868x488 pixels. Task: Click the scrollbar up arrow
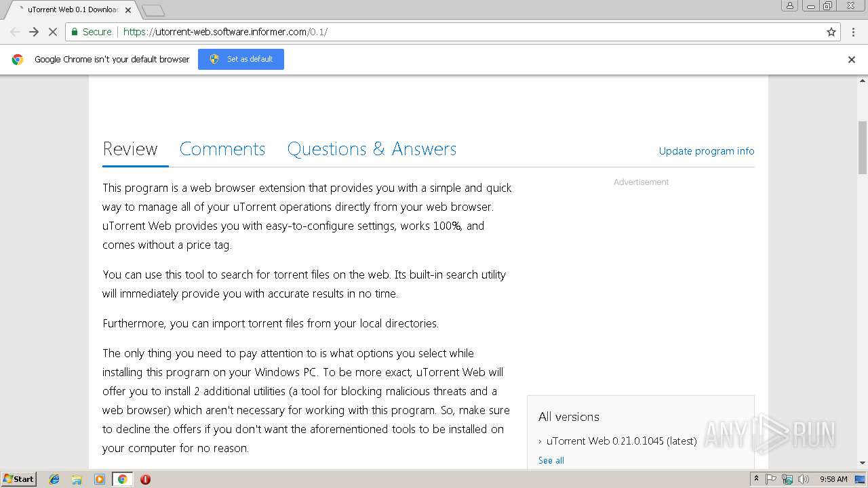coord(862,81)
